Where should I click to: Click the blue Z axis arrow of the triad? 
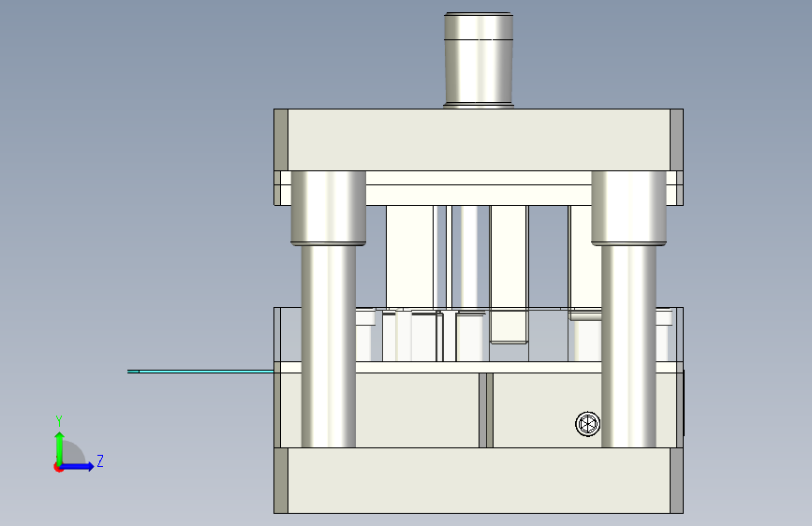click(78, 466)
